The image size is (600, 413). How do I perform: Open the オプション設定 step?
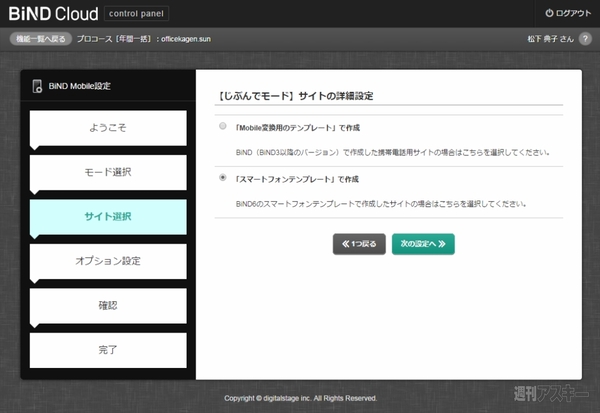point(108,261)
